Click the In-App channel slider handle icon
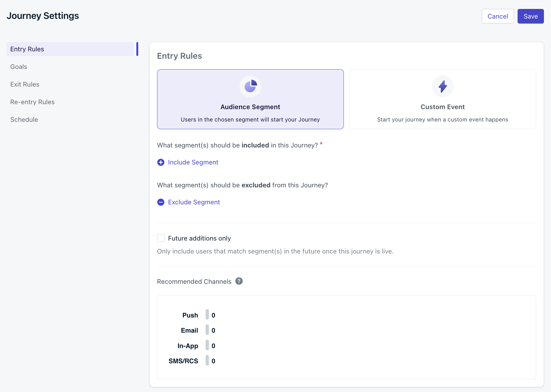The width and height of the screenshot is (551, 392). pos(207,345)
